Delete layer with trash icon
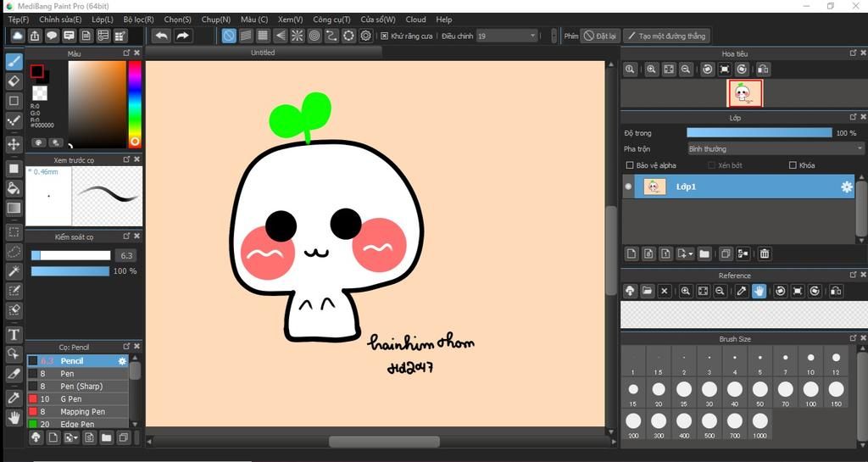Screen dimensions: 868x462 tap(765, 253)
